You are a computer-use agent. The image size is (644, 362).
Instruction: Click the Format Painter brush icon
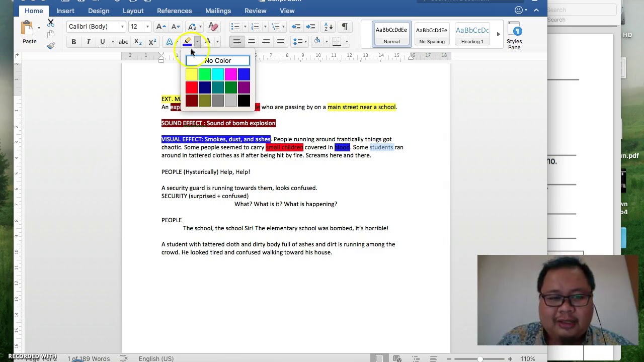(51, 46)
